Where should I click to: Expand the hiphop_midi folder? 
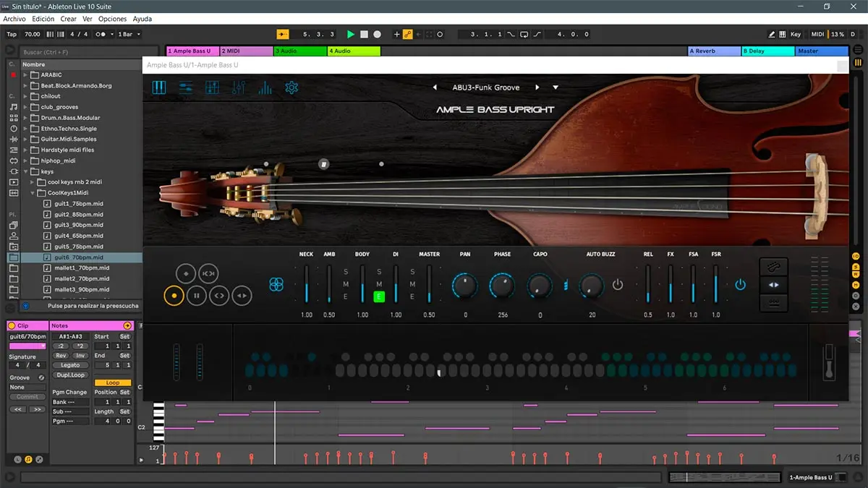[x=25, y=160]
